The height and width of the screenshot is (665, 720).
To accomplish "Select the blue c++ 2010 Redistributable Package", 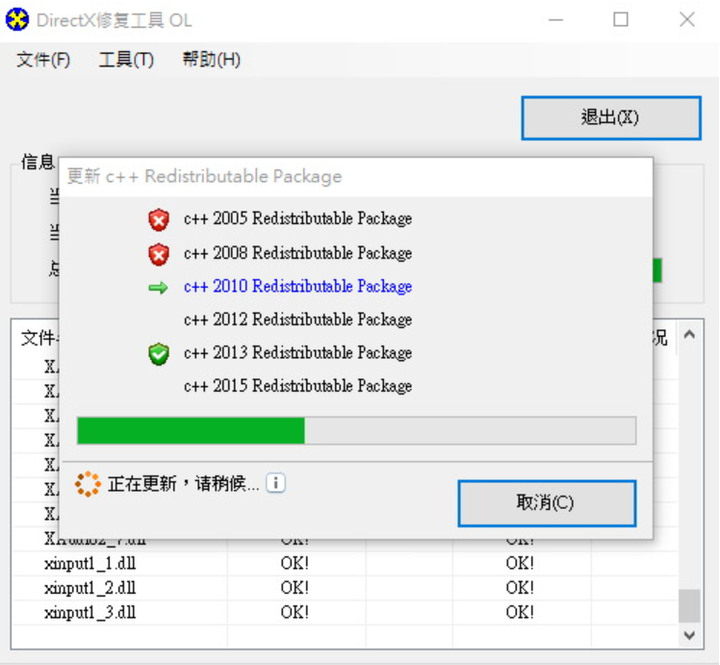I will [298, 287].
